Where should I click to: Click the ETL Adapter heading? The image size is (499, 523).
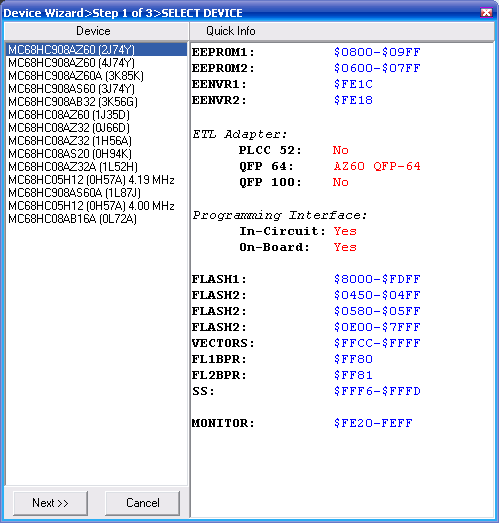[240, 134]
